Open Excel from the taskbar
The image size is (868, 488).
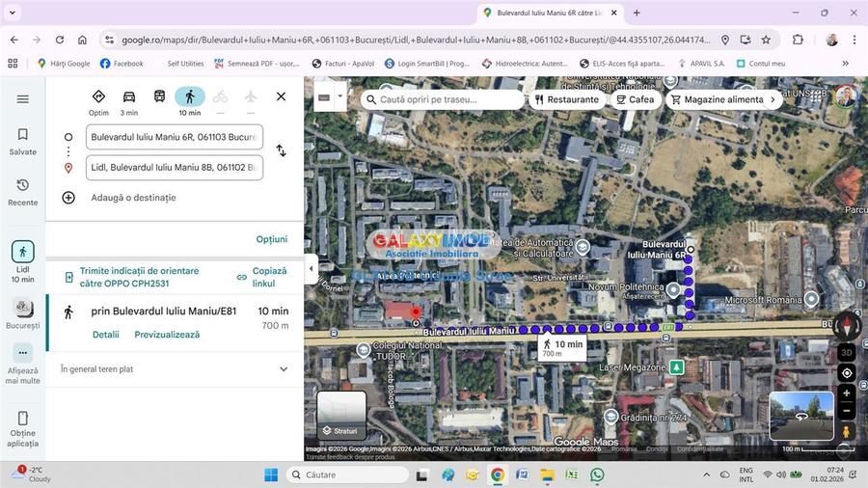click(x=572, y=474)
